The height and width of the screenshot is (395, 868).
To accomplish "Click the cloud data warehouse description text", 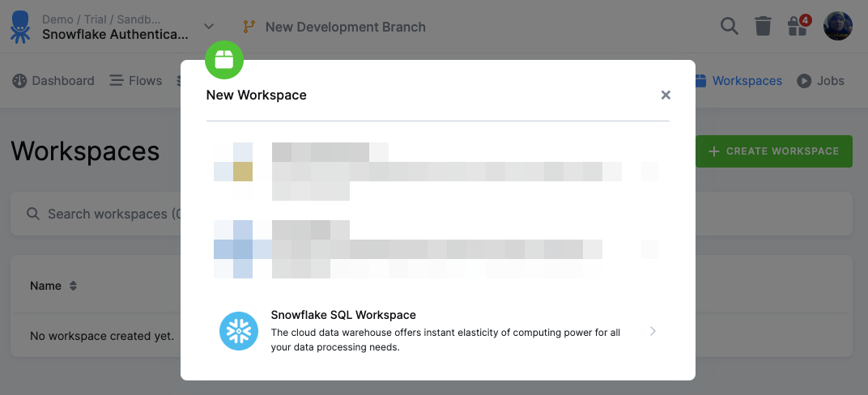I will tap(445, 340).
